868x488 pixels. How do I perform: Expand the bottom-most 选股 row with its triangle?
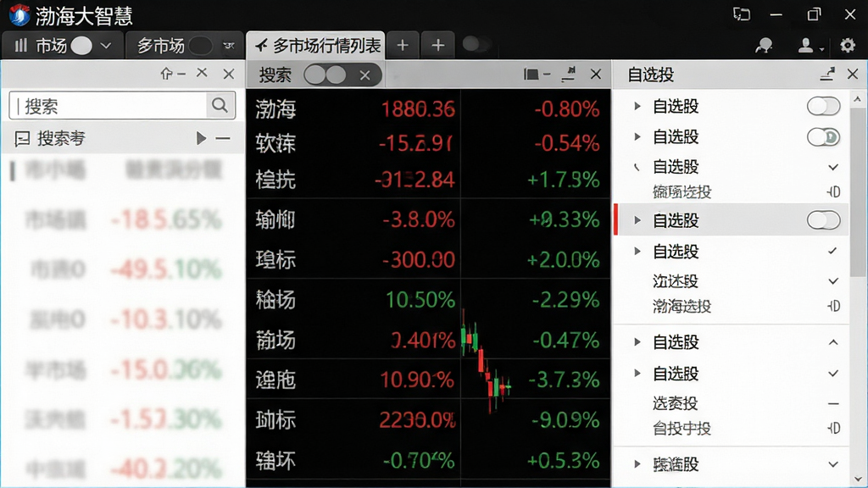pyautogui.click(x=637, y=464)
